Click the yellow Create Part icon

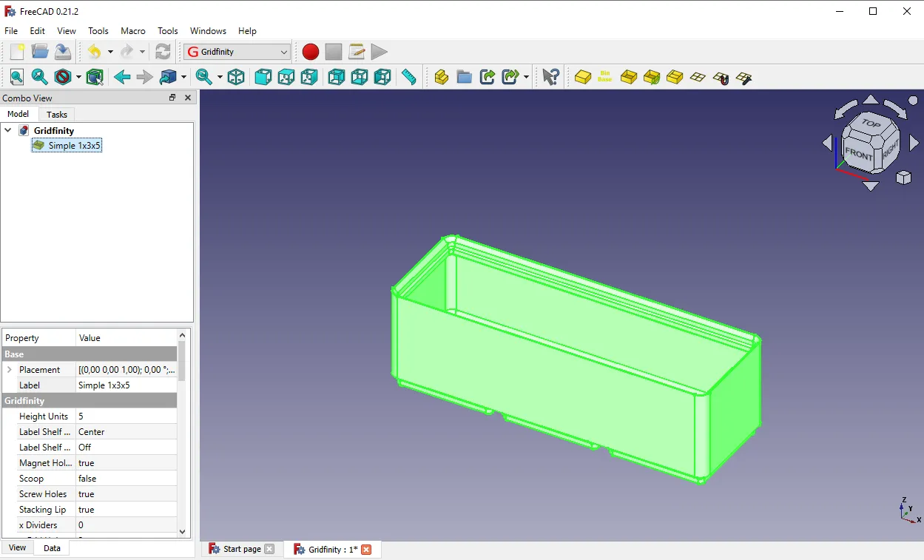[x=442, y=77]
